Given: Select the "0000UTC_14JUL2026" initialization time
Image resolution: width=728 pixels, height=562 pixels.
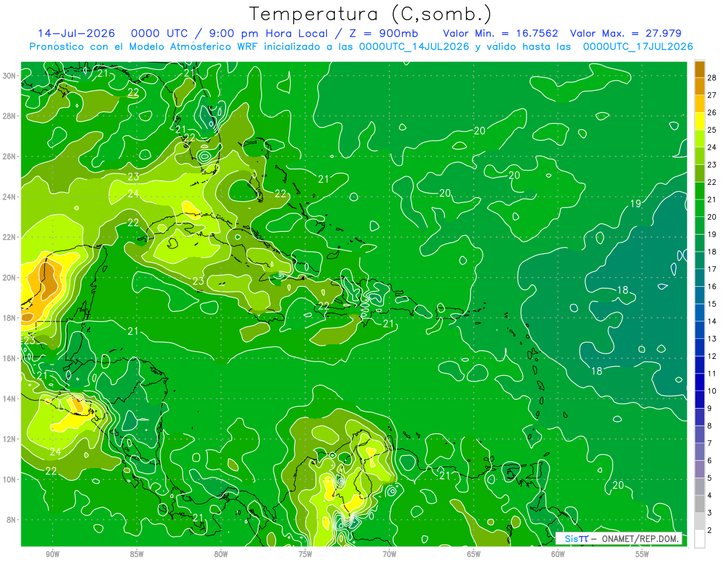Looking at the screenshot, I should (x=414, y=46).
